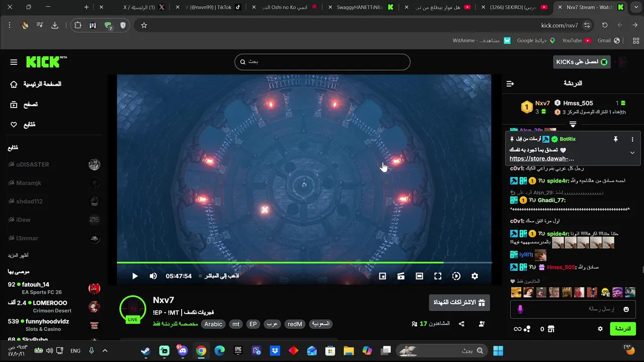This screenshot has height=362, width=644.
Task: Open the Steam taskbar icon
Action: 145,350
